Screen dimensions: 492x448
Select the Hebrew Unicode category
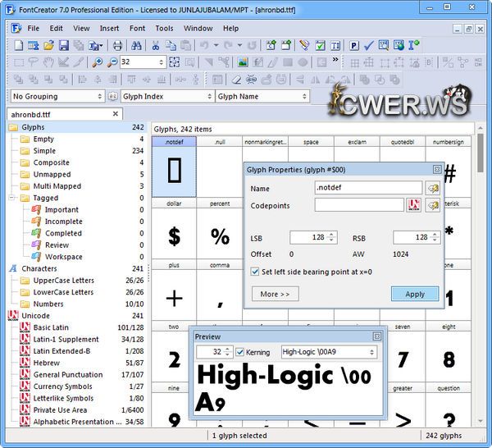pos(46,363)
